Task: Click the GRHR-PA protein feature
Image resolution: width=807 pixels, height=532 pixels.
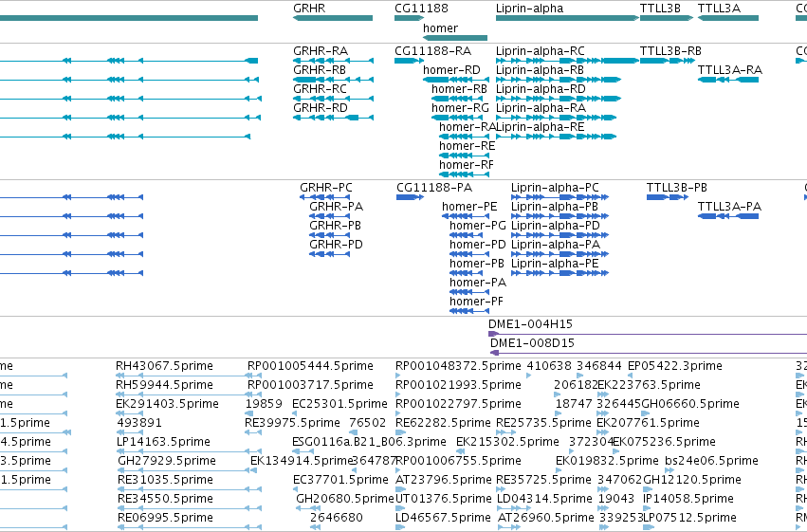Action: tap(329, 216)
